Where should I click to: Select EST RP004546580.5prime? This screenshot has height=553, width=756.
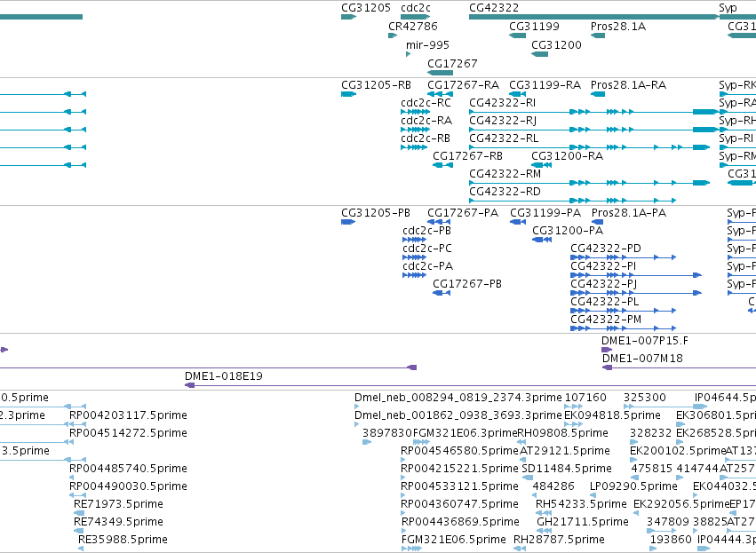click(459, 451)
